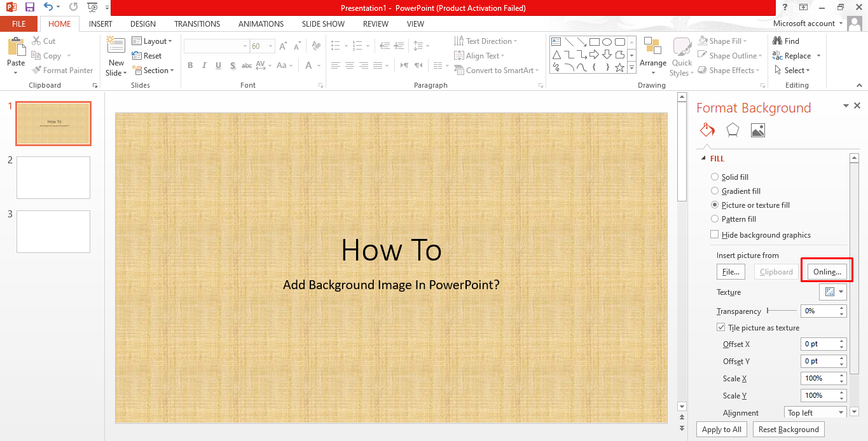Click the New Slide icon
This screenshot has width=868, height=441.
(x=116, y=44)
